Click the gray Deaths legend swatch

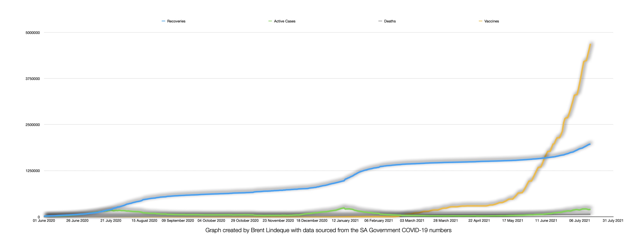(x=380, y=21)
